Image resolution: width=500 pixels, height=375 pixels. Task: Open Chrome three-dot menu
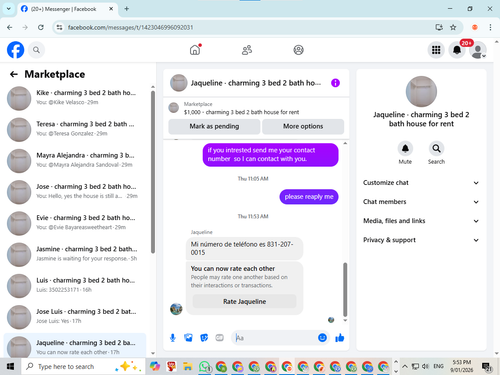[490, 27]
